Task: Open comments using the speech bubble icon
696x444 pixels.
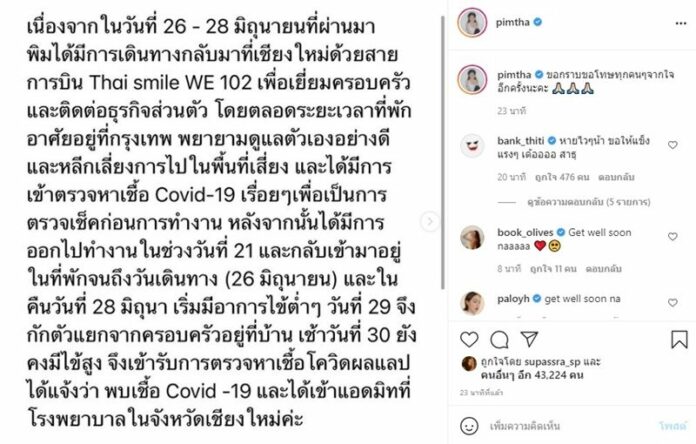Action: 499,340
